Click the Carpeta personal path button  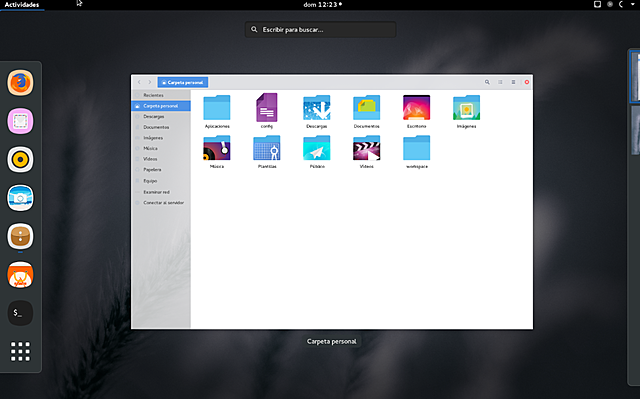[183, 82]
